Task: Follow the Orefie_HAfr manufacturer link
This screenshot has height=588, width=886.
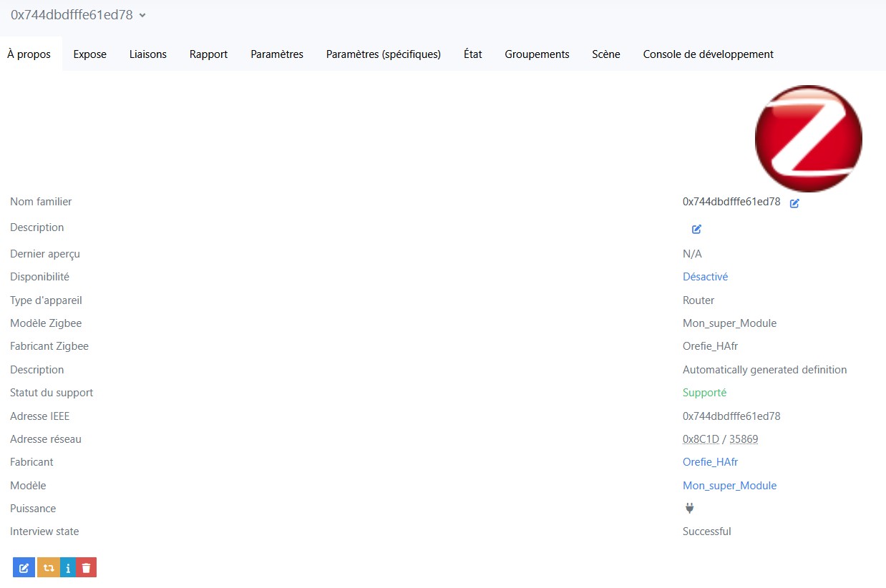Action: (x=710, y=462)
